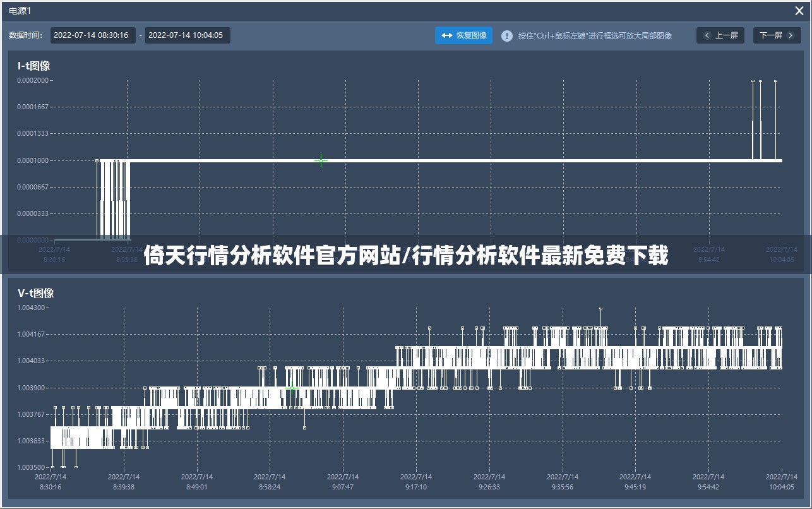Click the 0.0001667 axis label
The height and width of the screenshot is (509, 812).
pos(33,107)
